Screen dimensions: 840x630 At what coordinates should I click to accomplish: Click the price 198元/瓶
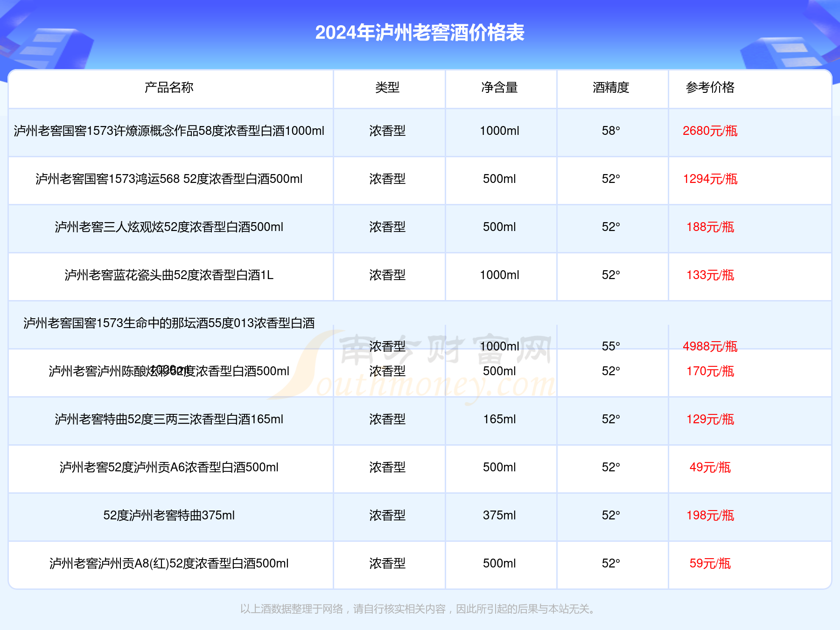point(710,515)
